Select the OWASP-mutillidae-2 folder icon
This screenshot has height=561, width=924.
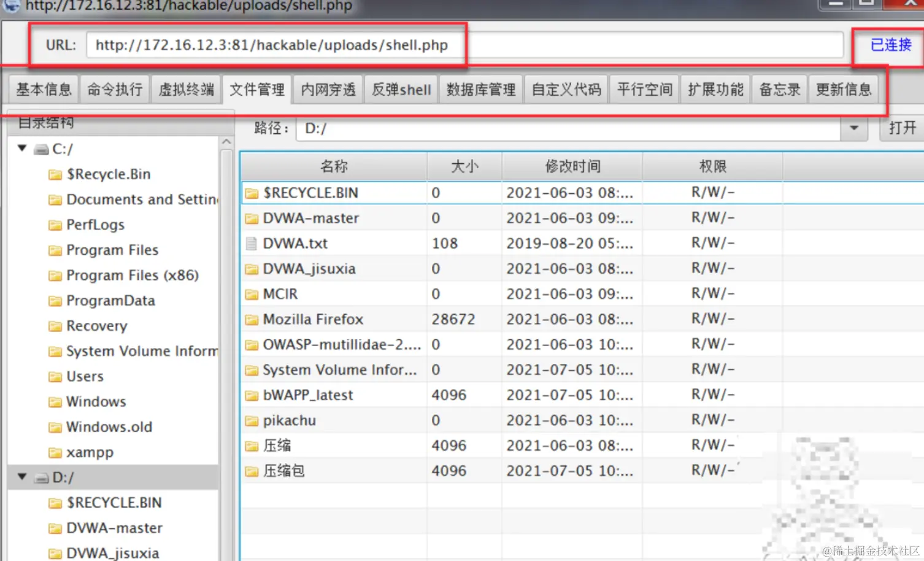252,345
